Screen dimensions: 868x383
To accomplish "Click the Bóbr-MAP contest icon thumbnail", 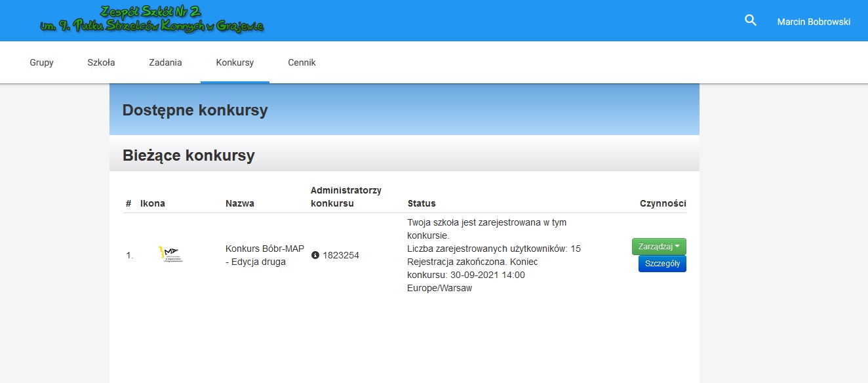I will [170, 254].
